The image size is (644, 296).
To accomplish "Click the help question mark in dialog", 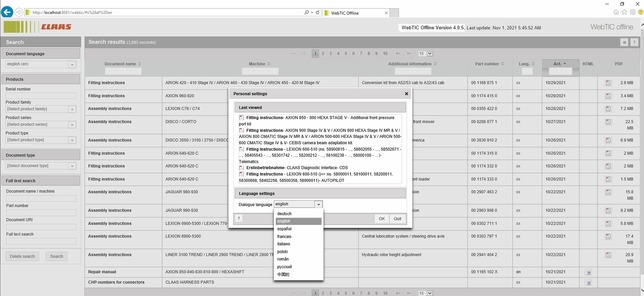I will point(239,219).
